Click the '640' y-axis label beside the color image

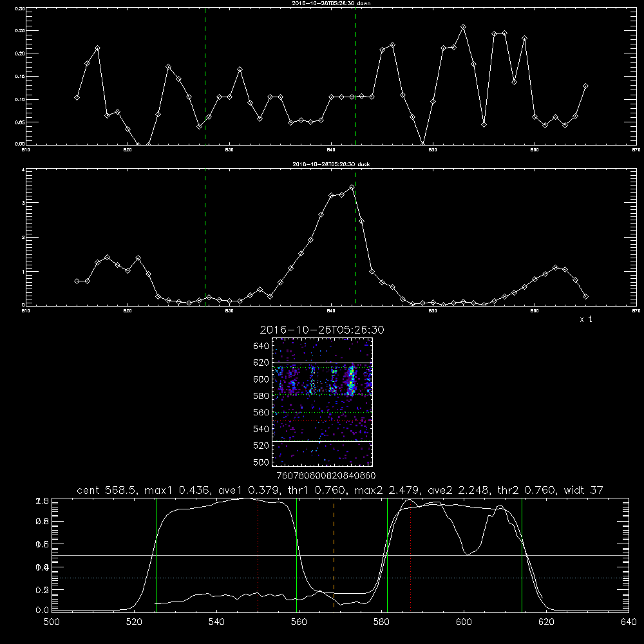pos(261,346)
